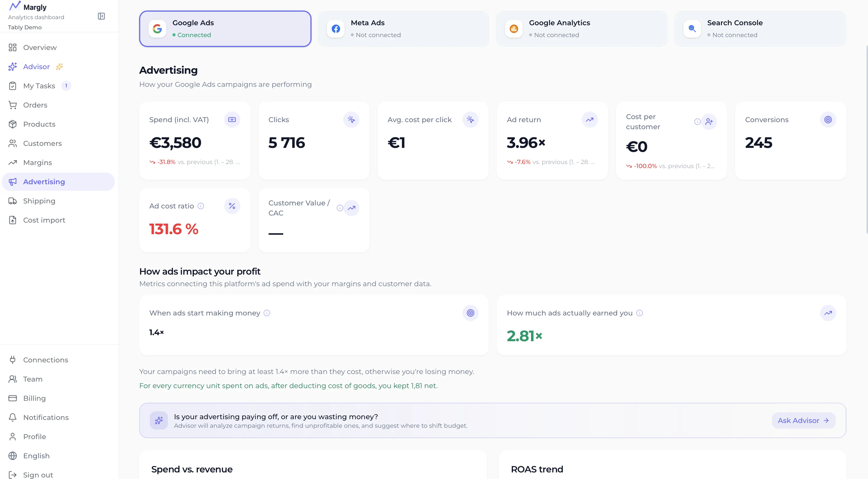This screenshot has height=479, width=868.
Task: Open Connections settings link
Action: [x=58, y=360]
